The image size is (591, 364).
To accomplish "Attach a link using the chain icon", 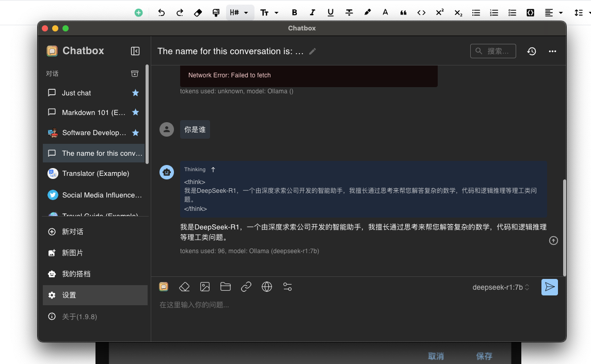I will (x=246, y=287).
